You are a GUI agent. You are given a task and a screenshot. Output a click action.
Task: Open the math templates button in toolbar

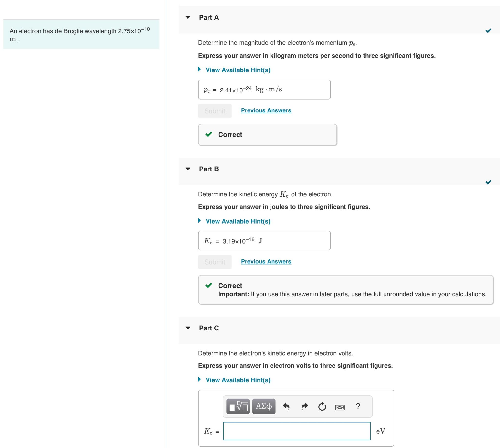coord(238,406)
